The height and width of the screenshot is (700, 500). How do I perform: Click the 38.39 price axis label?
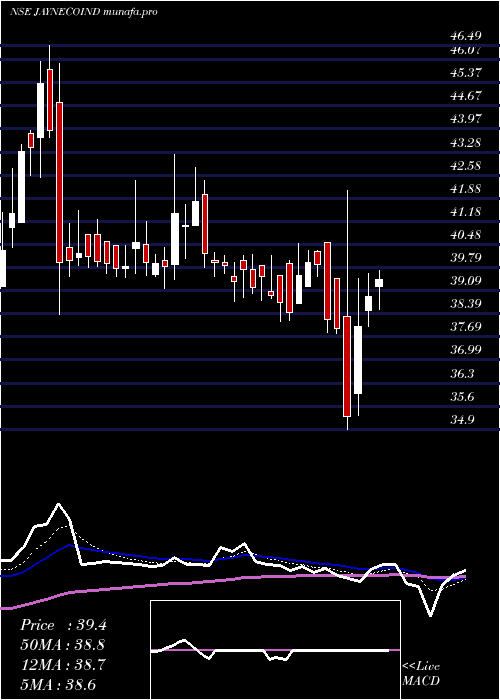pyautogui.click(x=466, y=304)
